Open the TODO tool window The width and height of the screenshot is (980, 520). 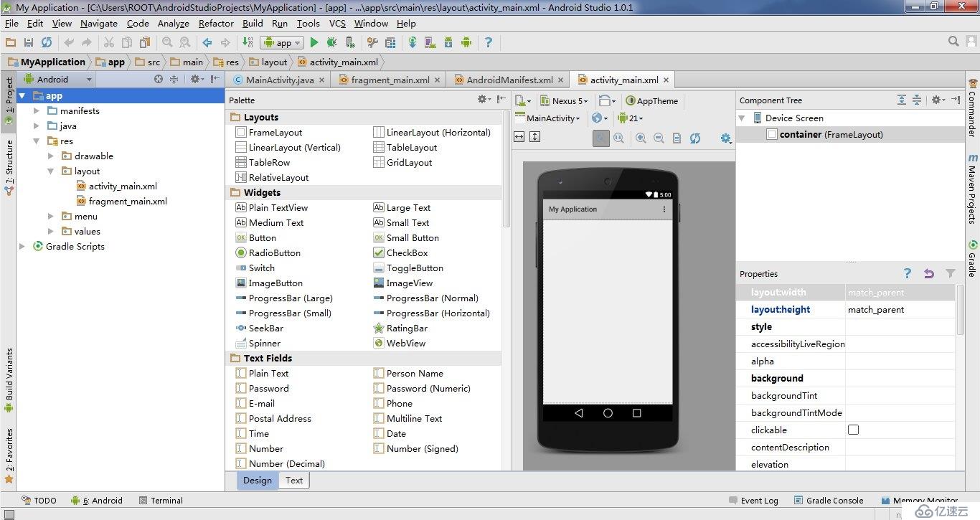click(x=39, y=501)
